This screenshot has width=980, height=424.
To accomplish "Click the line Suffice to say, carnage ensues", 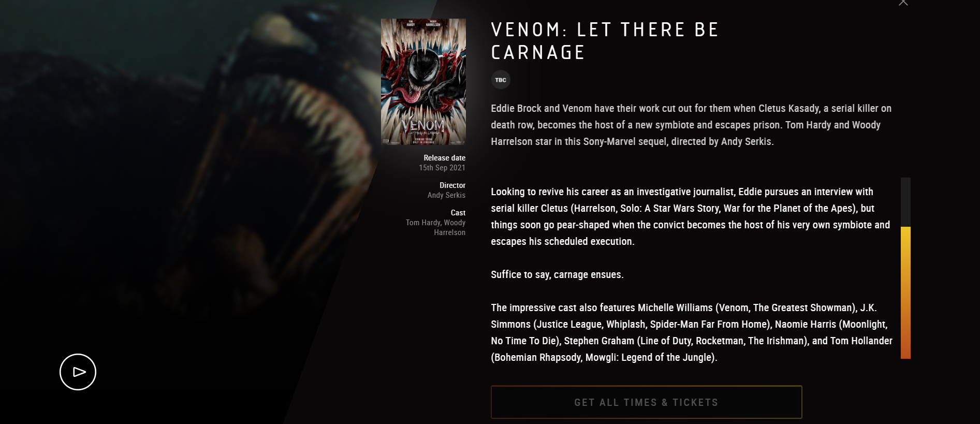I will 557,274.
